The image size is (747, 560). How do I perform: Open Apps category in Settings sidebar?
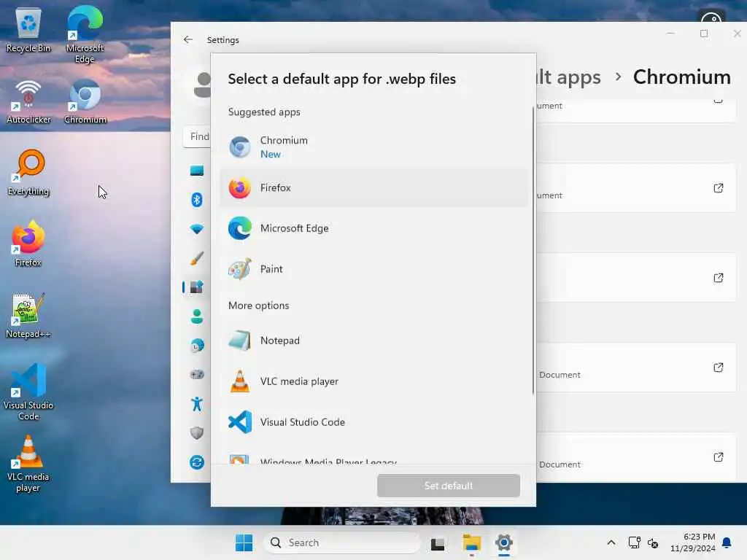click(x=197, y=287)
